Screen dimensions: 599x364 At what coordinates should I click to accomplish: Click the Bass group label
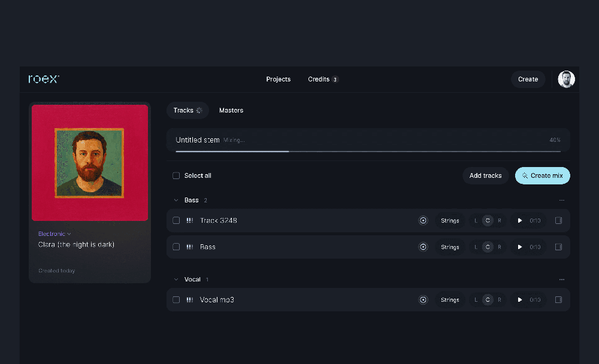[192, 200]
